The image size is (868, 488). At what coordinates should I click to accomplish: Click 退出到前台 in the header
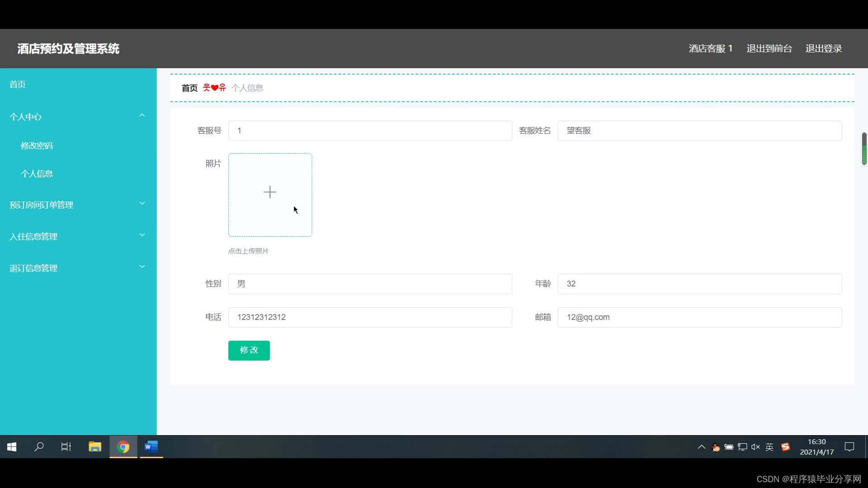click(x=769, y=48)
